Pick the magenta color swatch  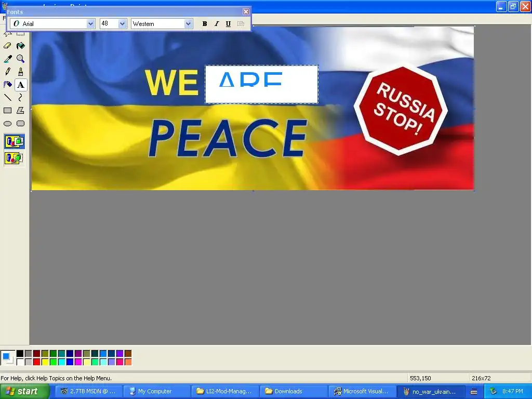click(x=78, y=362)
